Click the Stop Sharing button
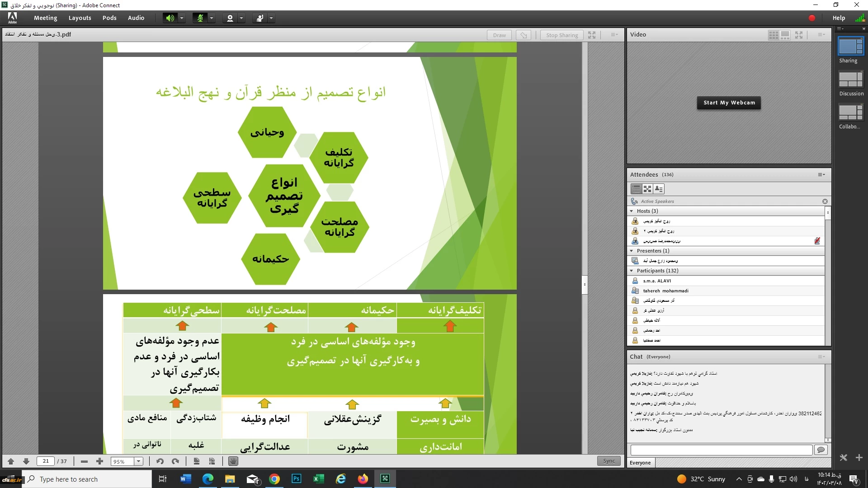This screenshot has height=488, width=868. [x=561, y=35]
